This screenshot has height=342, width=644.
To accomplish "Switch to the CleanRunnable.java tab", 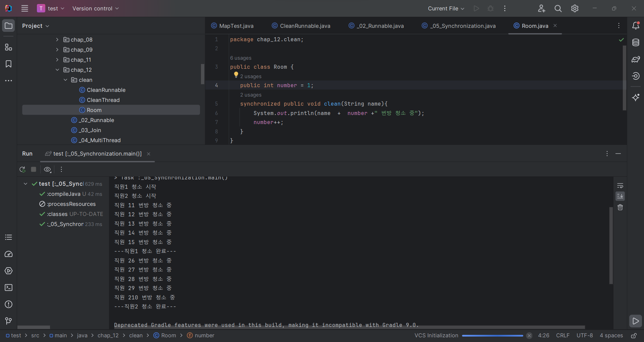I will tap(301, 26).
